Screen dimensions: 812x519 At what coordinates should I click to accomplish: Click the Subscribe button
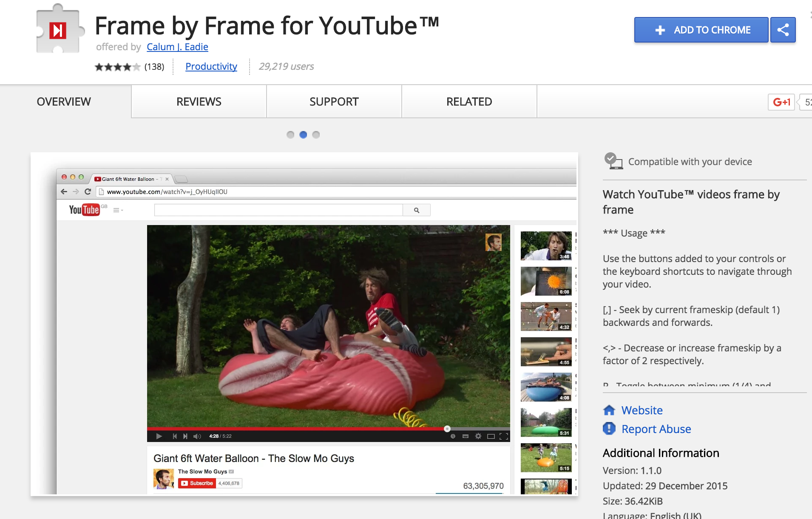[x=196, y=483]
